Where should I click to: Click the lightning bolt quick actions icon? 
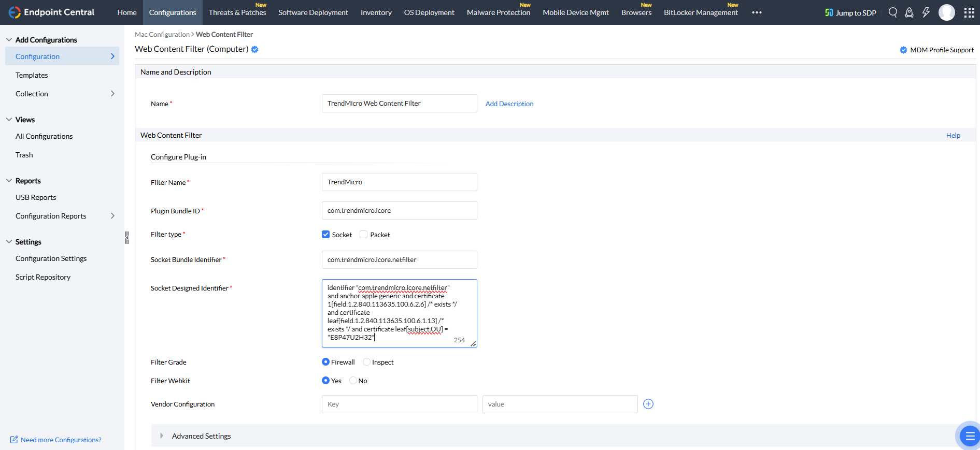[926, 12]
